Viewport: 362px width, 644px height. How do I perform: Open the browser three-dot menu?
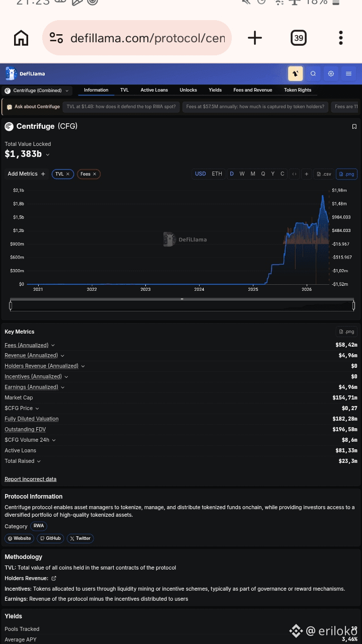(341, 38)
